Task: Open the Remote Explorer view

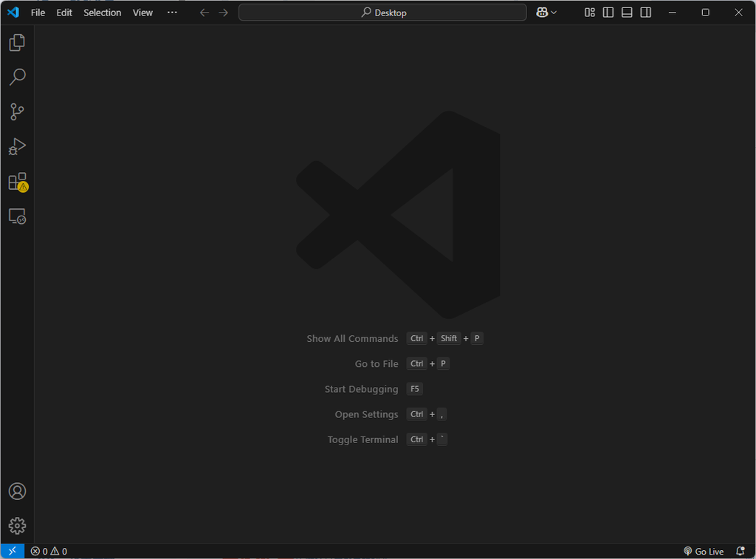Action: pyautogui.click(x=16, y=216)
